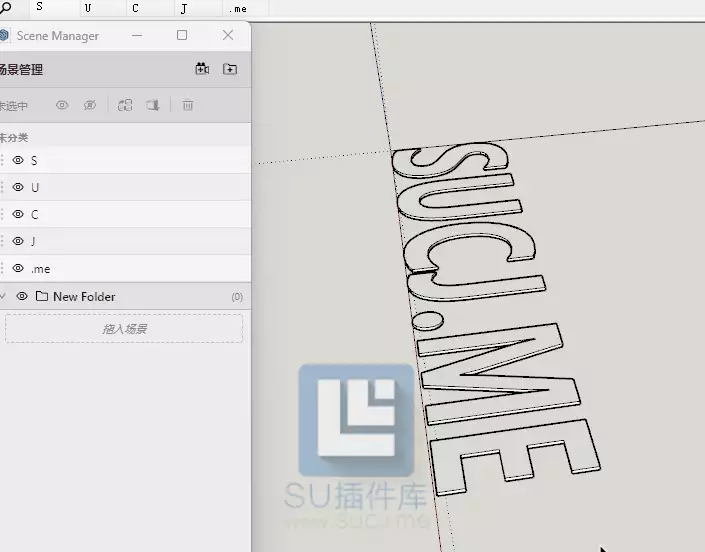This screenshot has height=552, width=705.
Task: Click the scene drop zone under New Folder
Action: coord(124,329)
